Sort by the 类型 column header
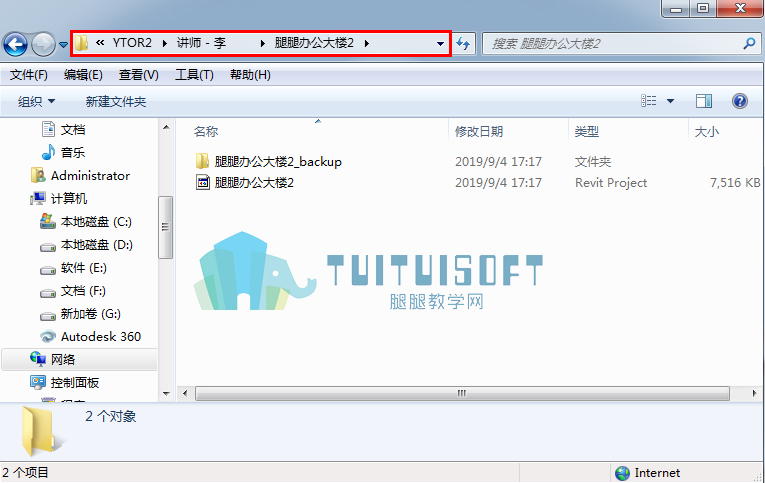765x483 pixels. click(586, 131)
